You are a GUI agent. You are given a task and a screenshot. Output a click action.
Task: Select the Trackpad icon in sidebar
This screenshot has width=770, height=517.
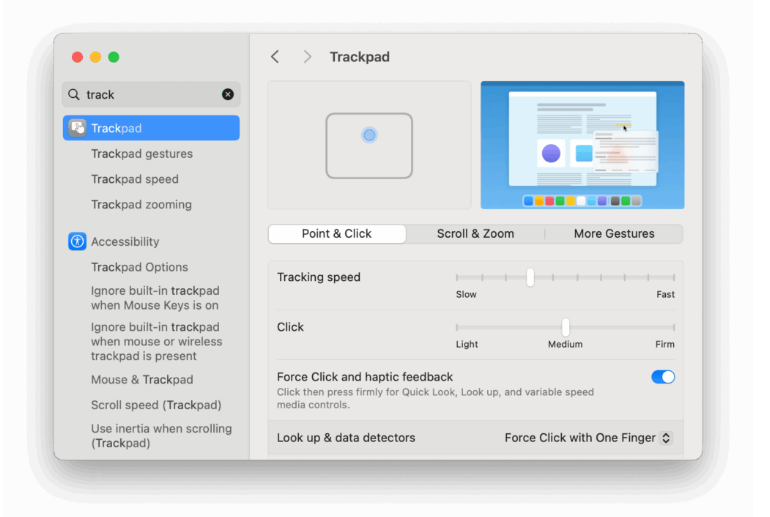(x=77, y=128)
